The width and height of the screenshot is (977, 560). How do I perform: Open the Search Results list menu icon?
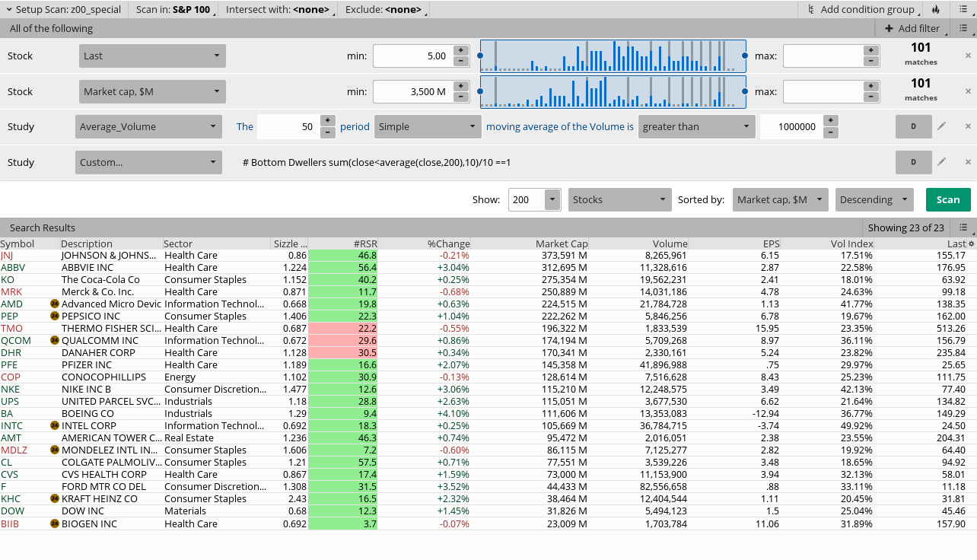[963, 228]
